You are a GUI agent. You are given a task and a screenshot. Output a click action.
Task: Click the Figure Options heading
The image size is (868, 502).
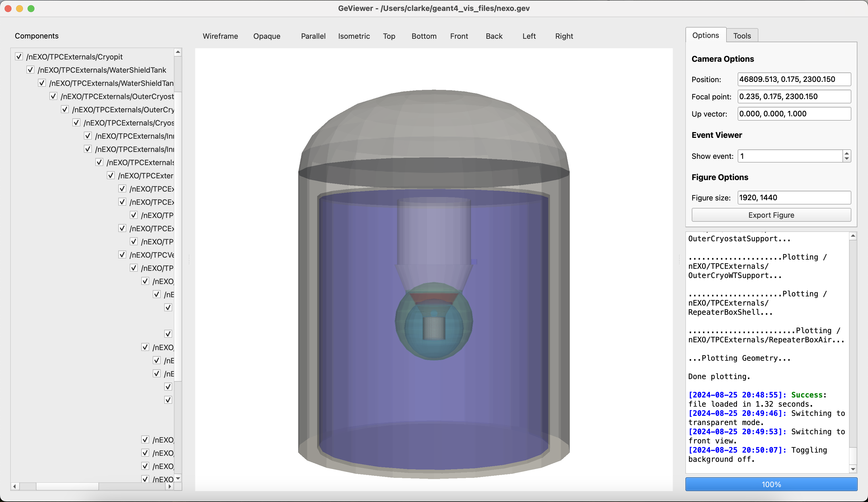[x=720, y=177]
